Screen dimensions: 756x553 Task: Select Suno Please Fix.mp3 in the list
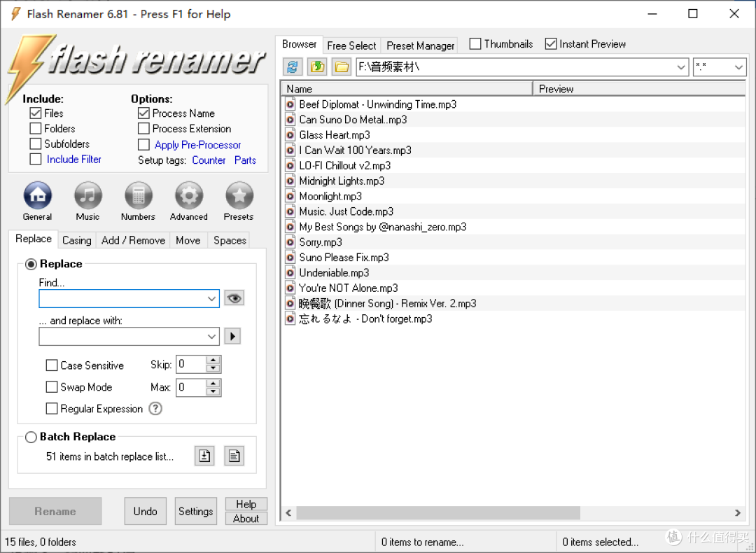(x=344, y=258)
